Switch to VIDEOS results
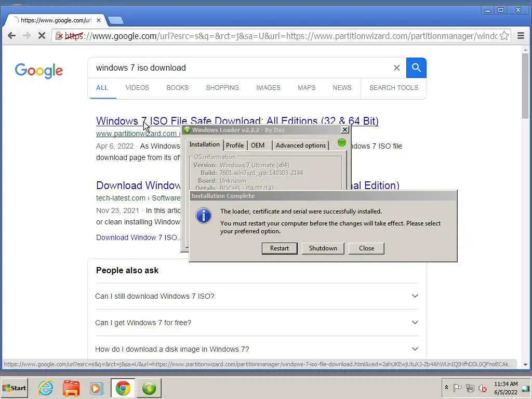The image size is (532, 399). (137, 88)
